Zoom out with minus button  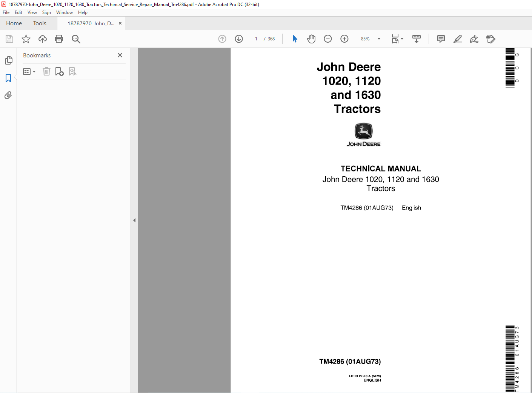pyautogui.click(x=328, y=39)
